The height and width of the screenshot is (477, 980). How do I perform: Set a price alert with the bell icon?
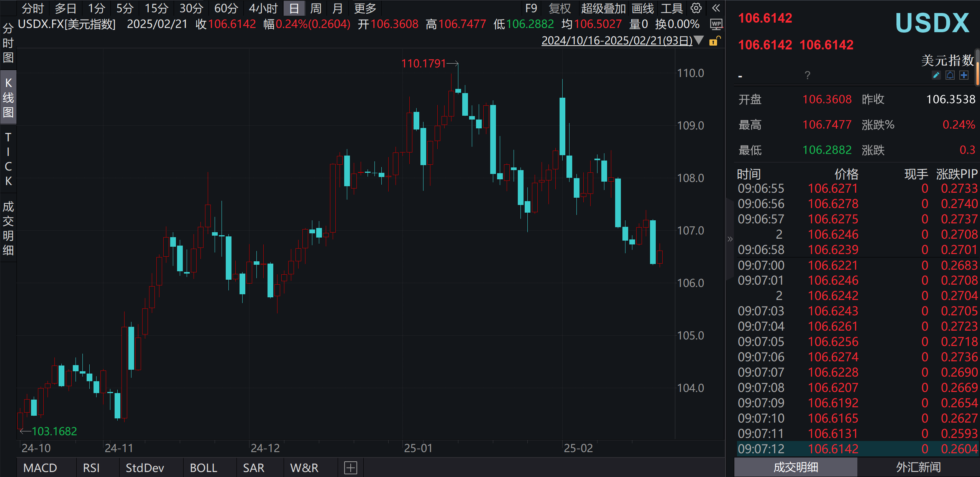click(950, 75)
